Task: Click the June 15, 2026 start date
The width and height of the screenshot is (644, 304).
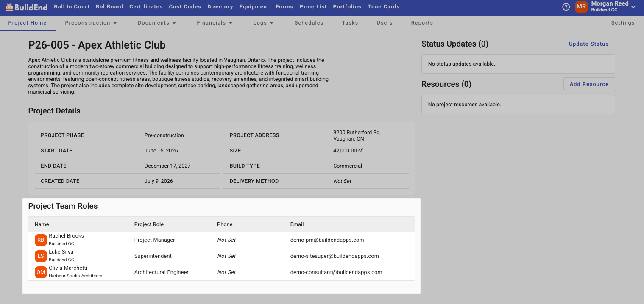Action: 161,151
